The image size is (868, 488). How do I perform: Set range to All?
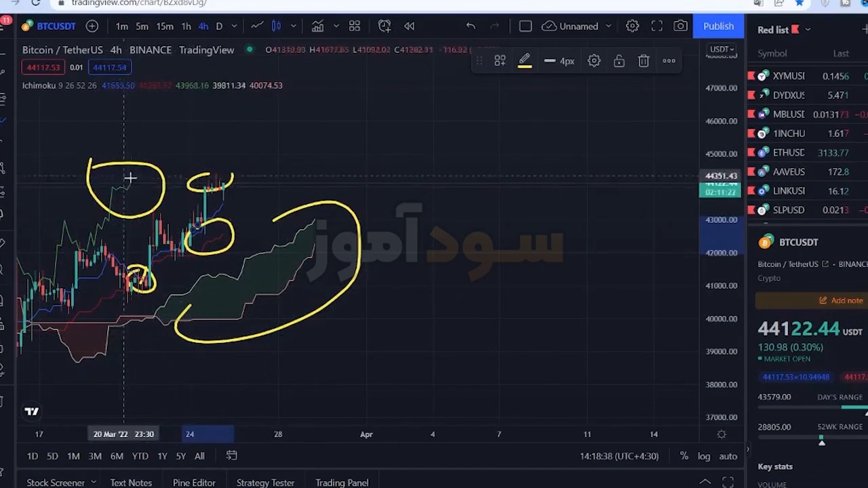[199, 456]
